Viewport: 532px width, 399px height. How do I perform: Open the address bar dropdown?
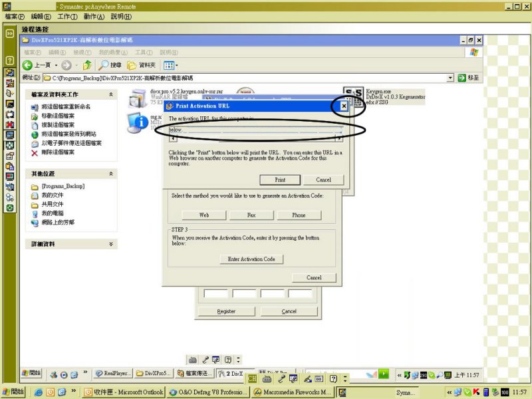450,78
